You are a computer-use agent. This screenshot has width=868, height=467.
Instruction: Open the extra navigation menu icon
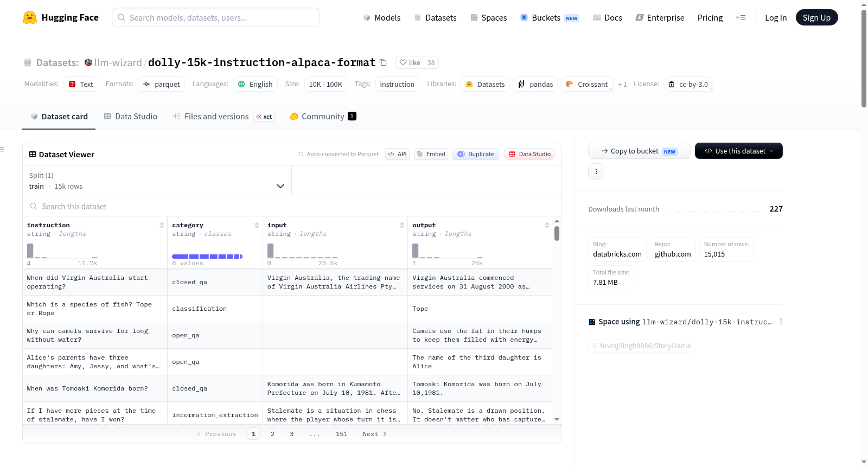tap(741, 17)
